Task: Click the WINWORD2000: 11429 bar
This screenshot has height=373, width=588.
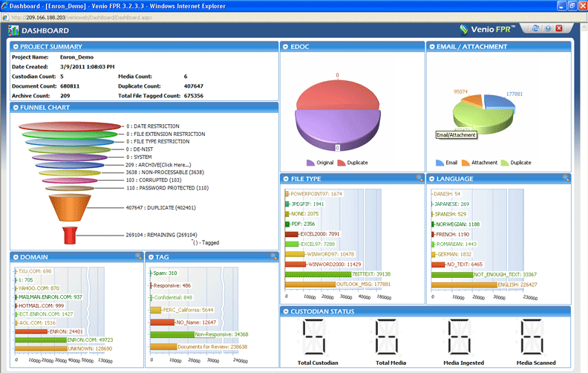Action: pos(295,265)
